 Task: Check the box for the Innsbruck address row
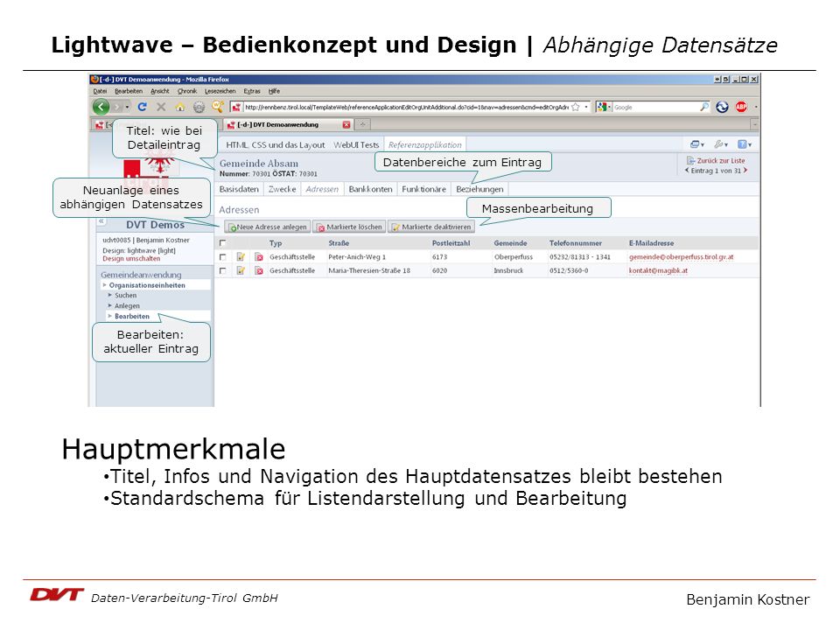coord(222,271)
